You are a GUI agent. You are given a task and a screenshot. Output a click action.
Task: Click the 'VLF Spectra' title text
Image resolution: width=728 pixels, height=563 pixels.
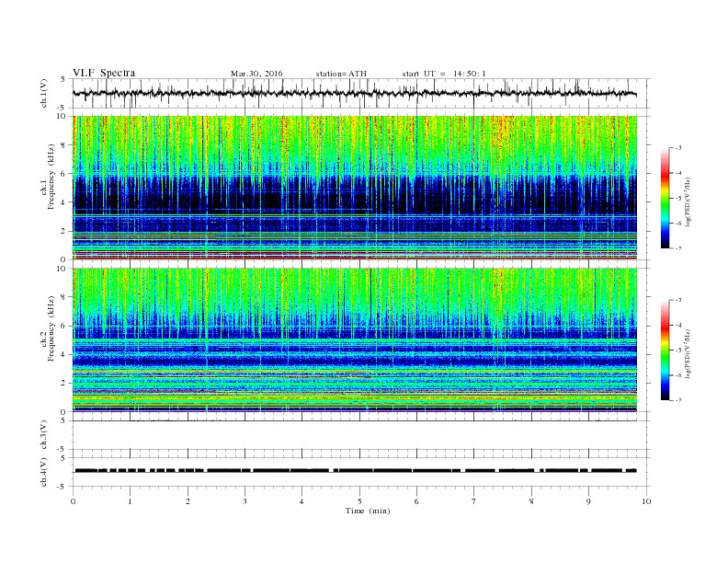point(104,73)
